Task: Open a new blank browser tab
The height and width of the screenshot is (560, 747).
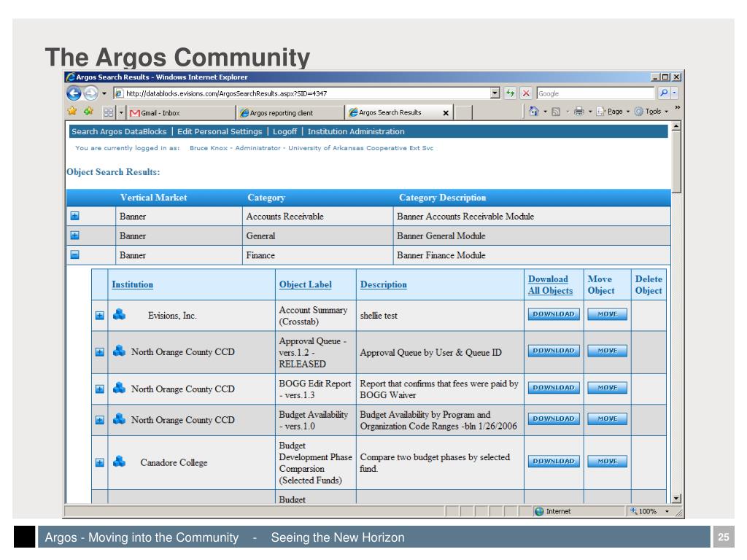Action: pos(463,113)
